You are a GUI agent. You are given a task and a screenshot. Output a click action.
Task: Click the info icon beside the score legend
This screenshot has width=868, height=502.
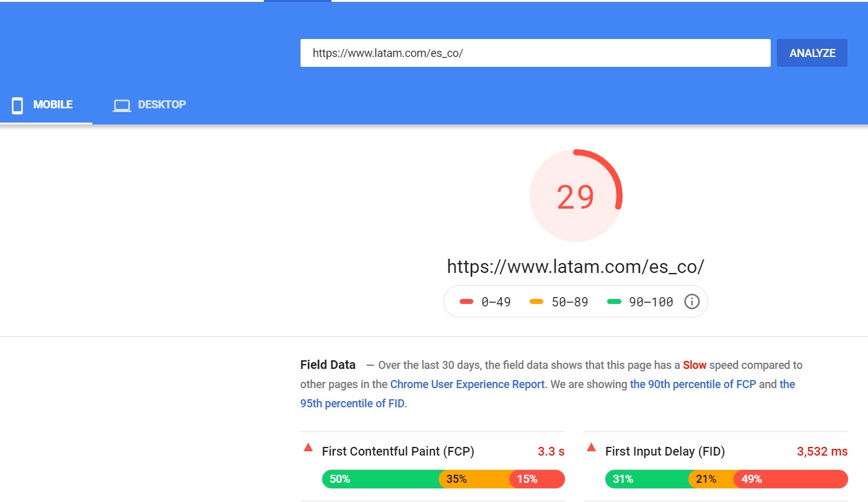691,301
